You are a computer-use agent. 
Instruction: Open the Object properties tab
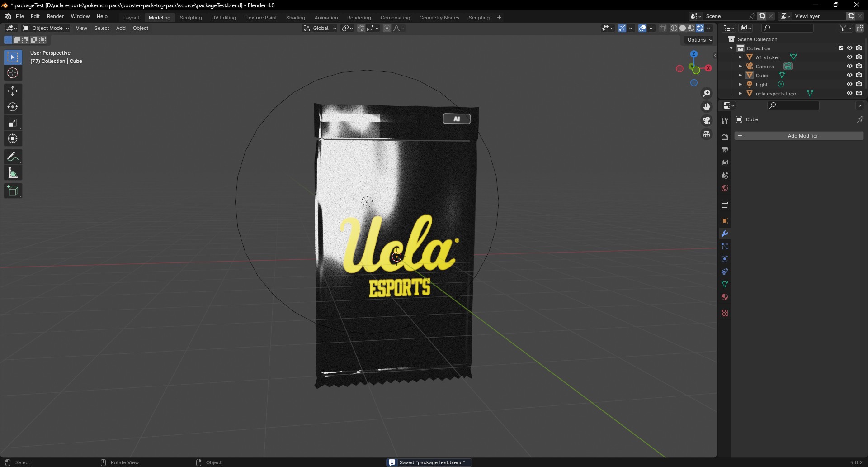click(x=725, y=221)
